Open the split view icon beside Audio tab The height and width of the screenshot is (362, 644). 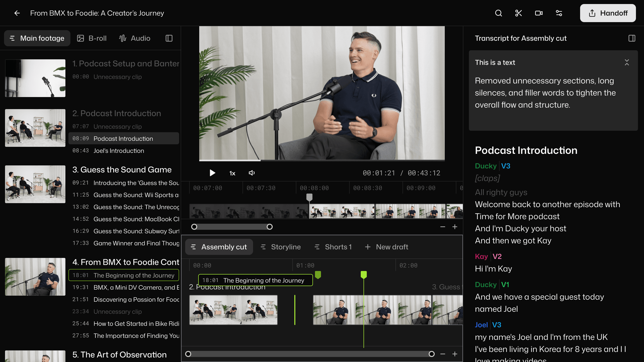click(169, 38)
